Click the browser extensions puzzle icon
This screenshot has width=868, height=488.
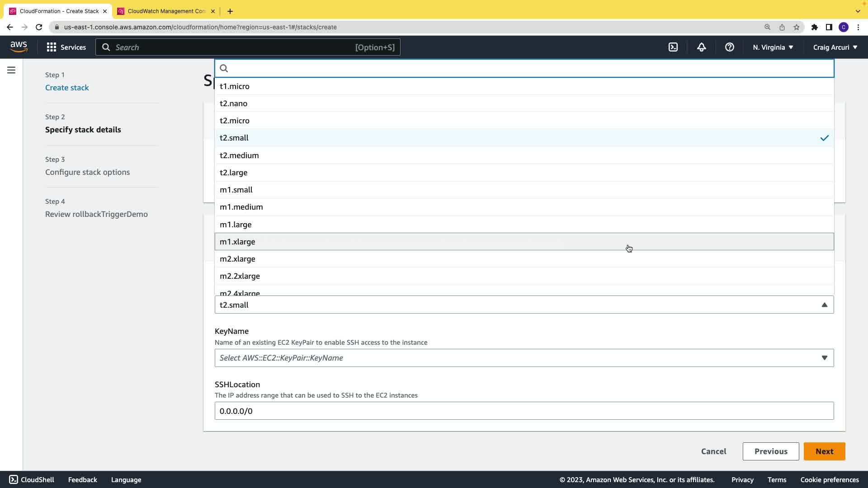(x=814, y=27)
